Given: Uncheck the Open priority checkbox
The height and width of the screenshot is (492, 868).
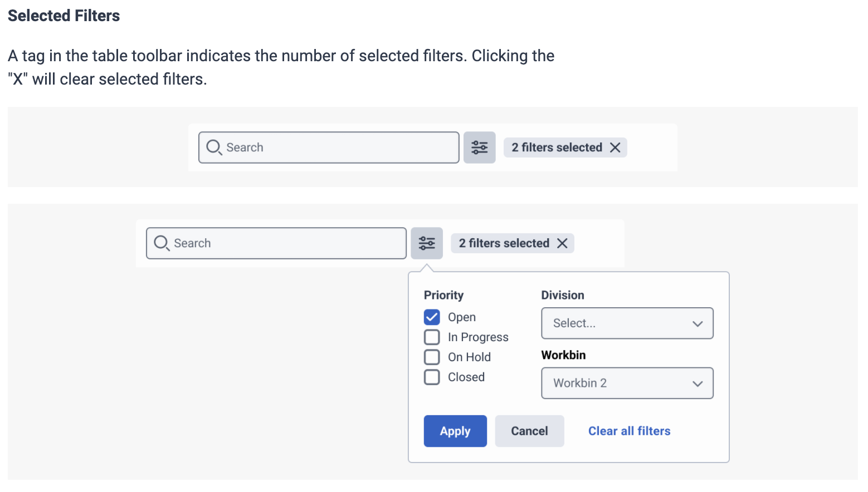Looking at the screenshot, I should pyautogui.click(x=432, y=317).
